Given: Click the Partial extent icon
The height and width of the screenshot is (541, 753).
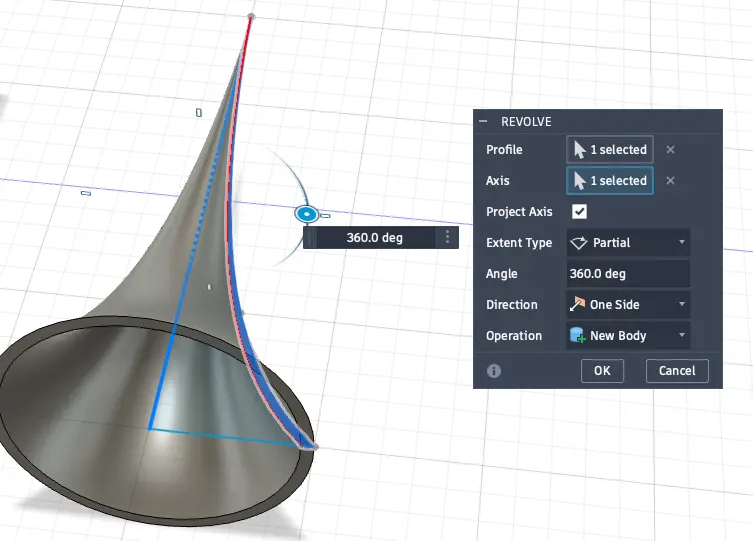Looking at the screenshot, I should click(578, 243).
